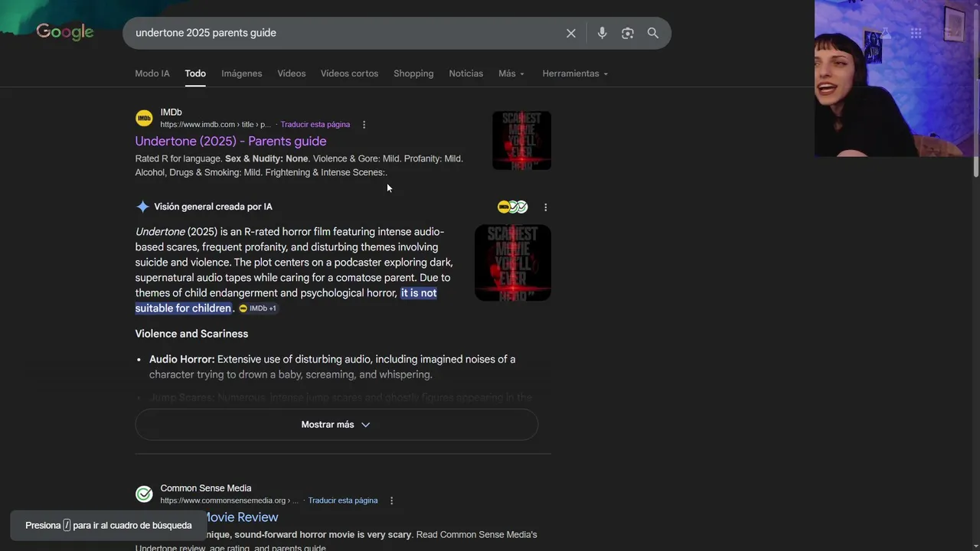Open the Herramientas dropdown
Image resolution: width=980 pixels, height=551 pixels.
pyautogui.click(x=575, y=73)
